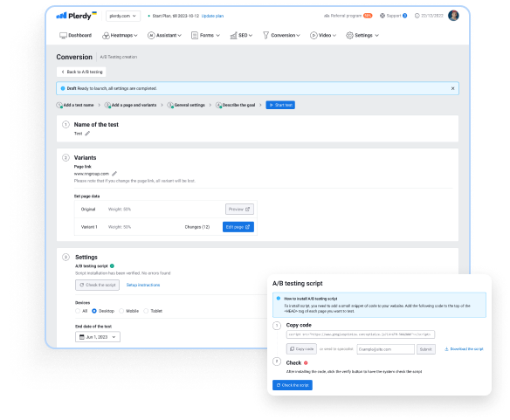The width and height of the screenshot is (510, 420).
Task: Click the green A/B testing script status dot
Action: [112, 266]
